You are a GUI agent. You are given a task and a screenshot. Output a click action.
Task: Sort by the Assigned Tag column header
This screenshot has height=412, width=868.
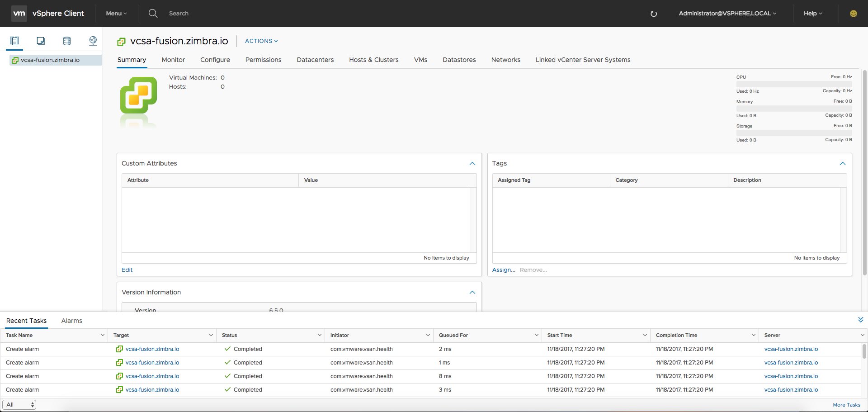pyautogui.click(x=551, y=180)
